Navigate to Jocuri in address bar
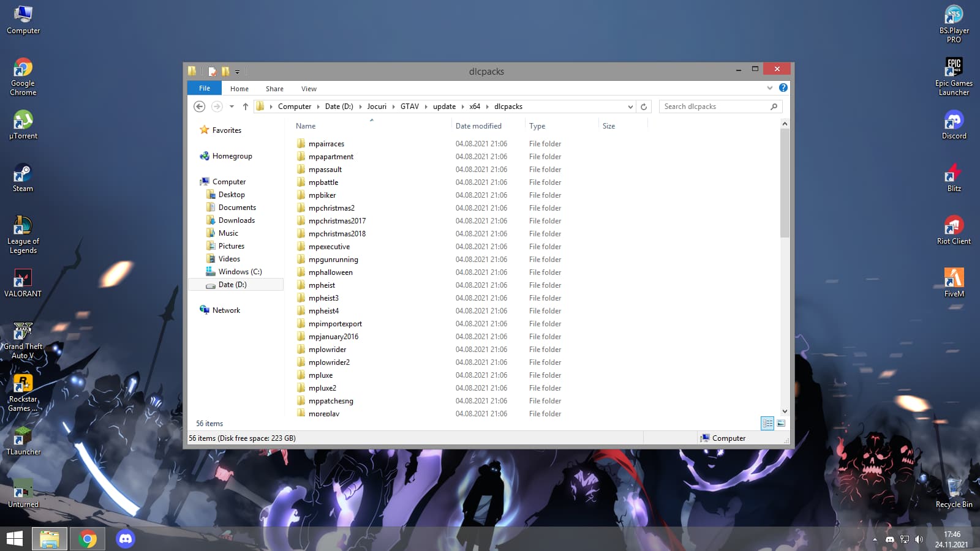This screenshot has height=551, width=980. click(x=377, y=107)
